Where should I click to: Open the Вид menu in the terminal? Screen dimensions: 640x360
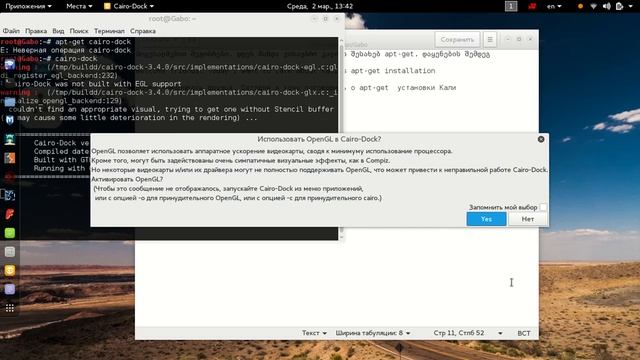tap(58, 31)
